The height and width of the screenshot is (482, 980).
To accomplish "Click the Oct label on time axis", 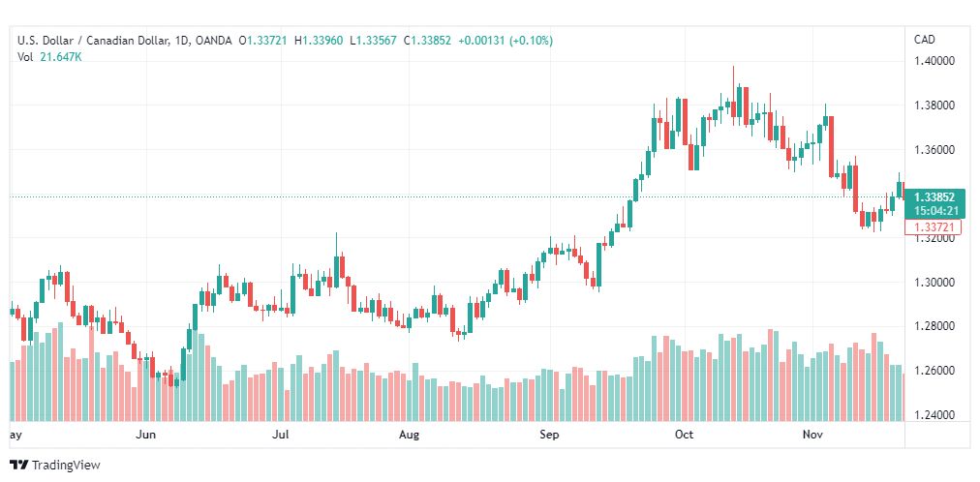I will point(685,436).
